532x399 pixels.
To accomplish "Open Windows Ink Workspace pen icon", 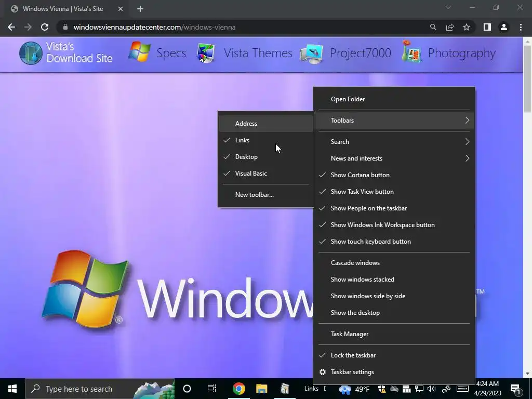I will coord(446,389).
